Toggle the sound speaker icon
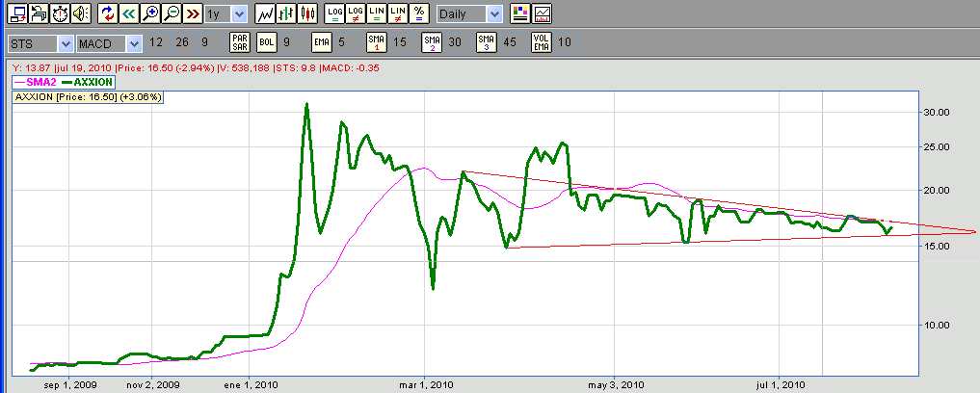This screenshot has width=980, height=393. pyautogui.click(x=80, y=14)
